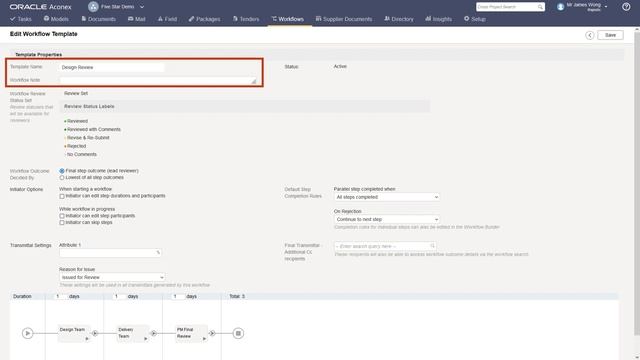The image size is (640, 360).
Task: Click the Review Status Labels header
Action: 89,107
